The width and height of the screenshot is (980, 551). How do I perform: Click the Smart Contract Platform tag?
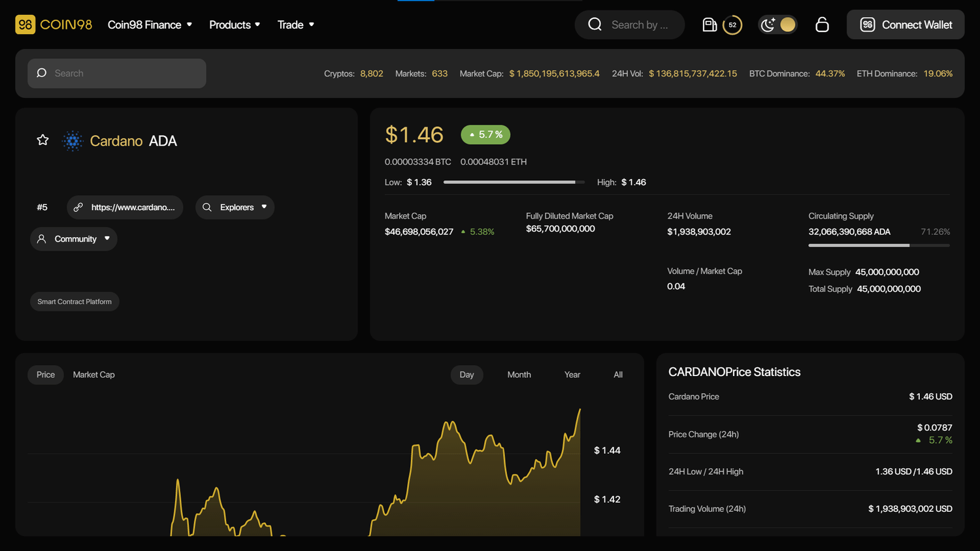coord(74,302)
